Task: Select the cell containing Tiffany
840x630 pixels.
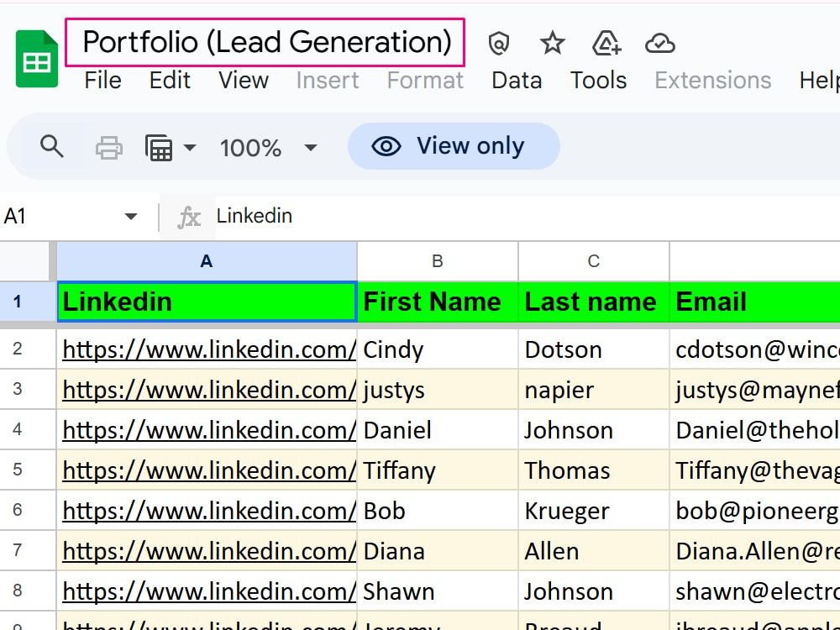Action: (x=438, y=470)
